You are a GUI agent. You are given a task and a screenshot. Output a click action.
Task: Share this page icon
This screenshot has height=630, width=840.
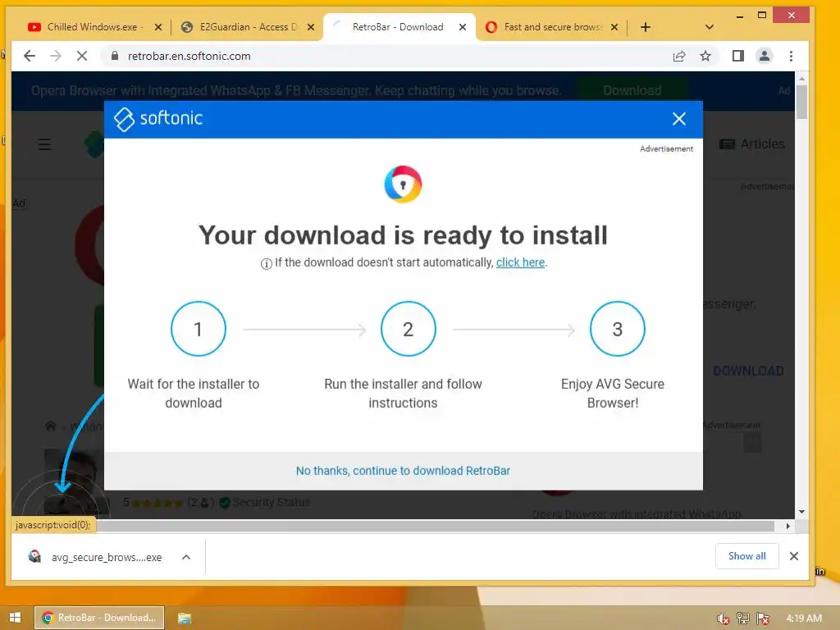[x=679, y=56]
